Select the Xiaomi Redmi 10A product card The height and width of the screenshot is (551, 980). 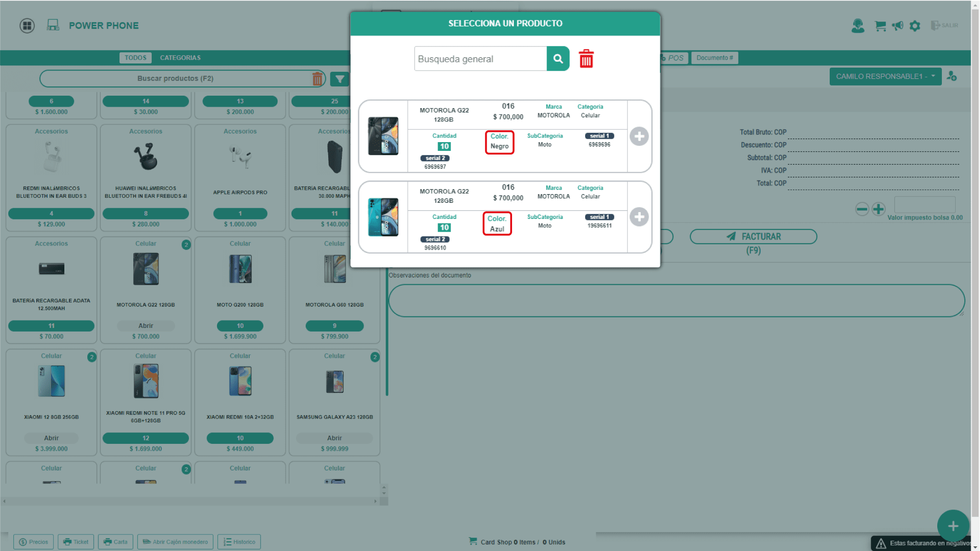pos(240,402)
